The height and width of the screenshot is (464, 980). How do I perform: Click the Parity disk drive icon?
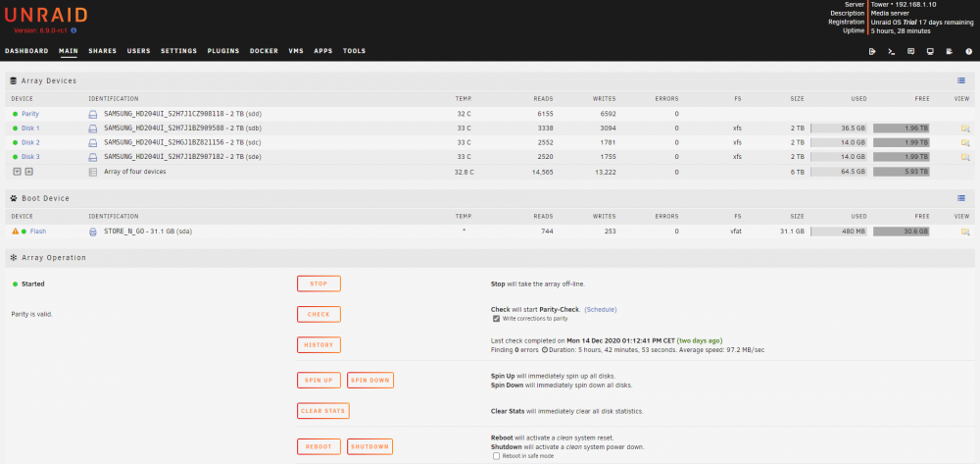pos(92,115)
